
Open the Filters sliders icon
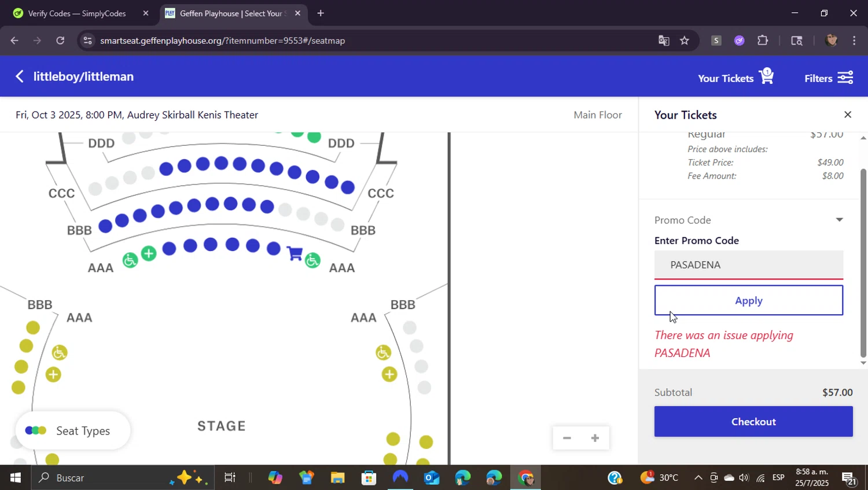(x=845, y=78)
